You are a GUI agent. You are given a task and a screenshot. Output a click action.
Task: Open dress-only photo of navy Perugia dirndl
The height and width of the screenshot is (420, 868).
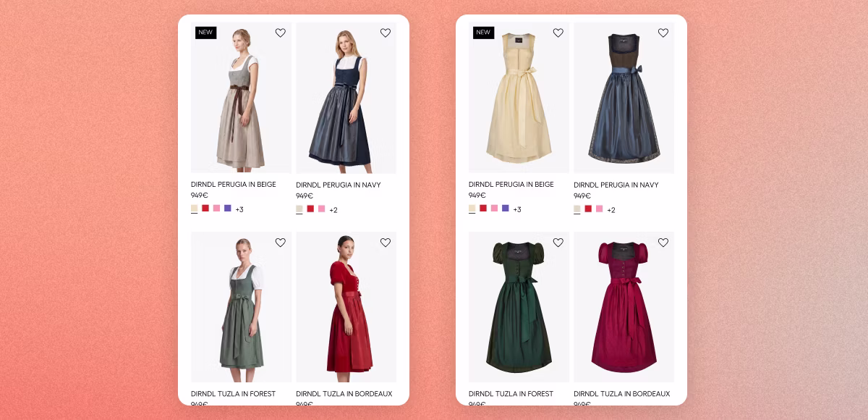[x=624, y=98]
